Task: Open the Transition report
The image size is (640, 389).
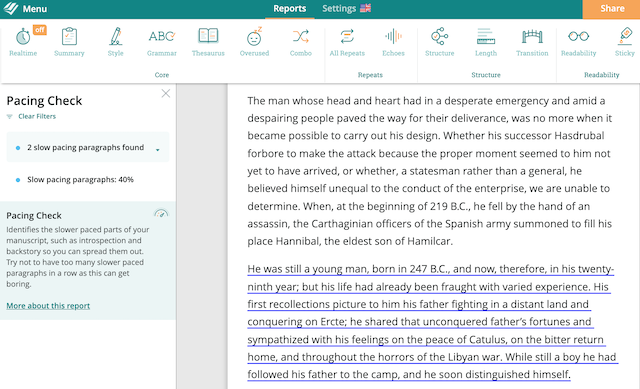Action: 532,42
